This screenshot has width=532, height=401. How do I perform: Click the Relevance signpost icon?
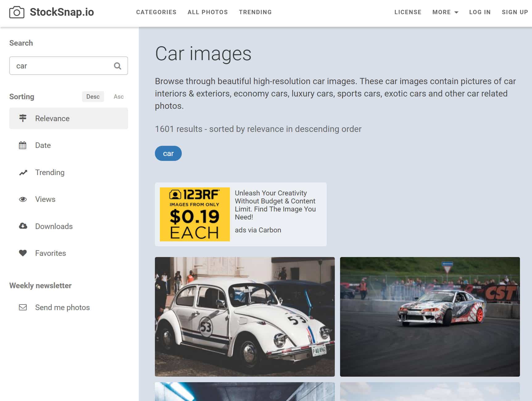point(23,118)
